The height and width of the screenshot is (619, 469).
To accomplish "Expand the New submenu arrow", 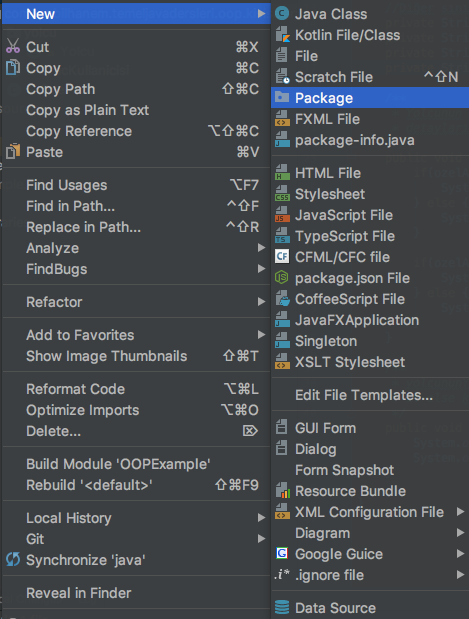I will (261, 14).
